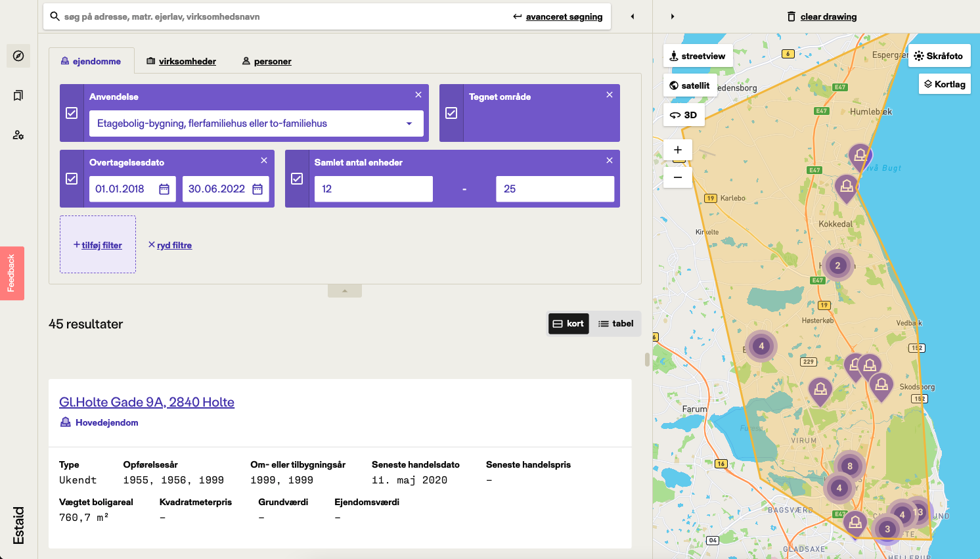Open the user settings sidebar icon
Screen dimensions: 980x559
(18, 135)
